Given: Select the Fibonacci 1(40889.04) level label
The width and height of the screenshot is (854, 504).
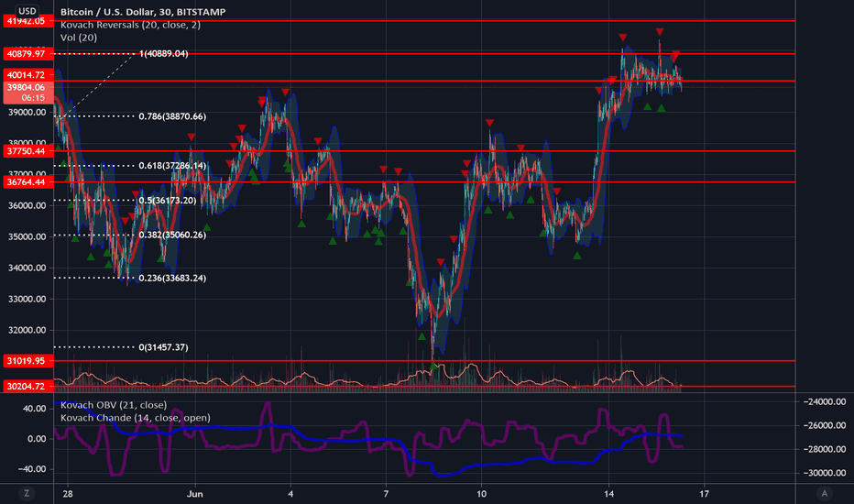Looking at the screenshot, I should tap(163, 53).
